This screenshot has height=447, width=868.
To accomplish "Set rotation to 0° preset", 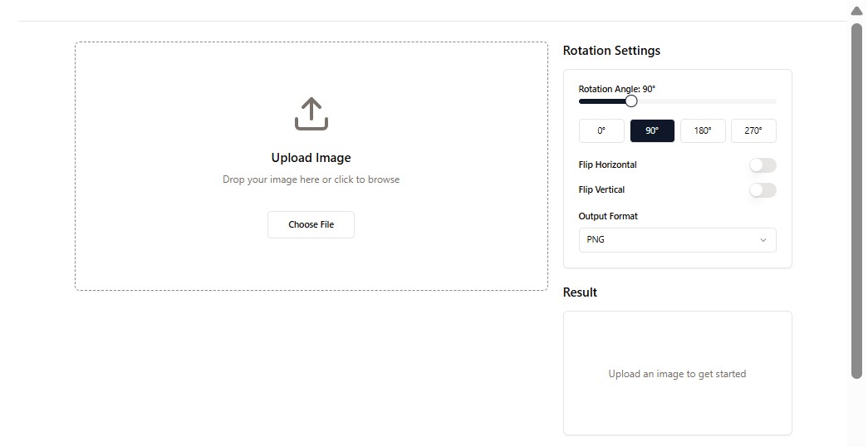I will pos(601,130).
